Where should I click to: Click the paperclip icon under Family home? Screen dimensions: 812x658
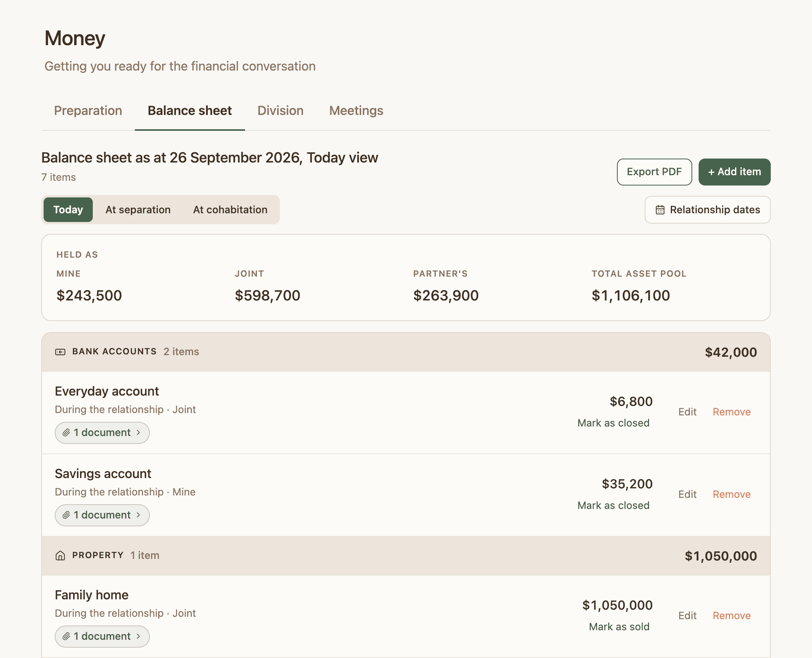[67, 636]
